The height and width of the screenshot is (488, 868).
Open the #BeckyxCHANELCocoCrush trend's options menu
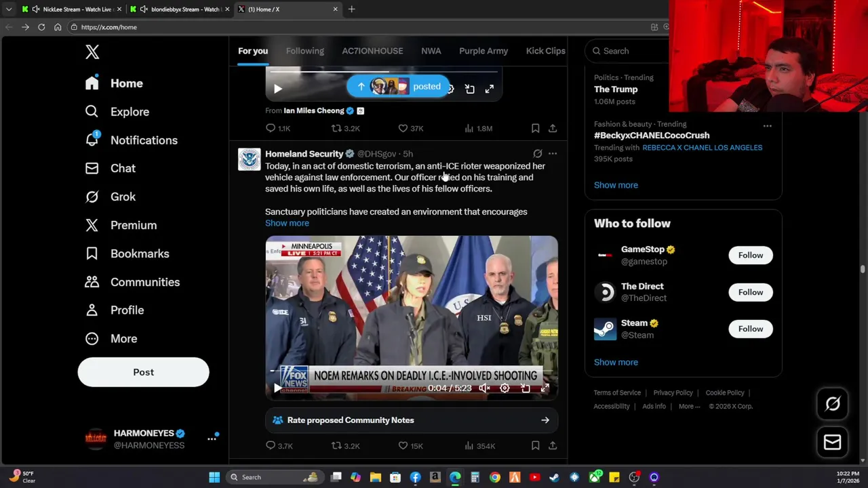(x=767, y=126)
